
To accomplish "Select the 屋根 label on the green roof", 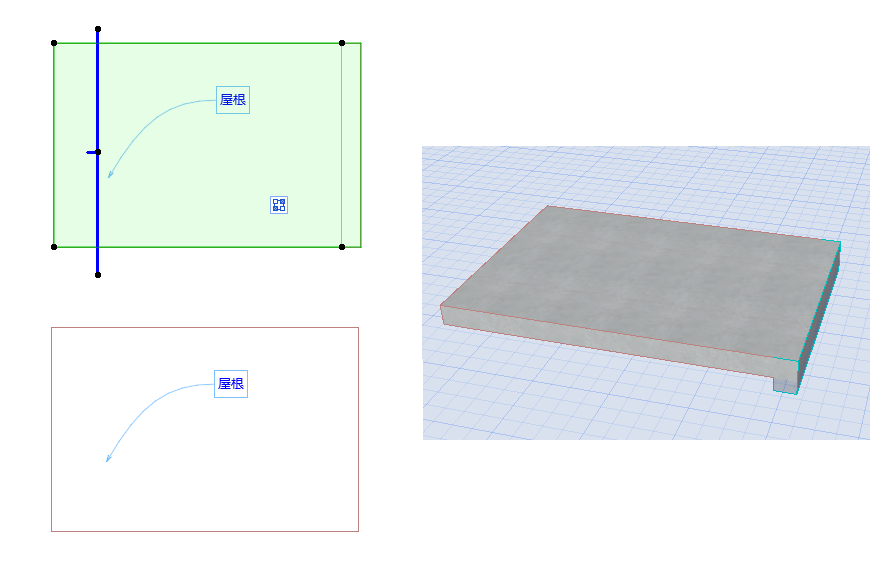I will [233, 100].
